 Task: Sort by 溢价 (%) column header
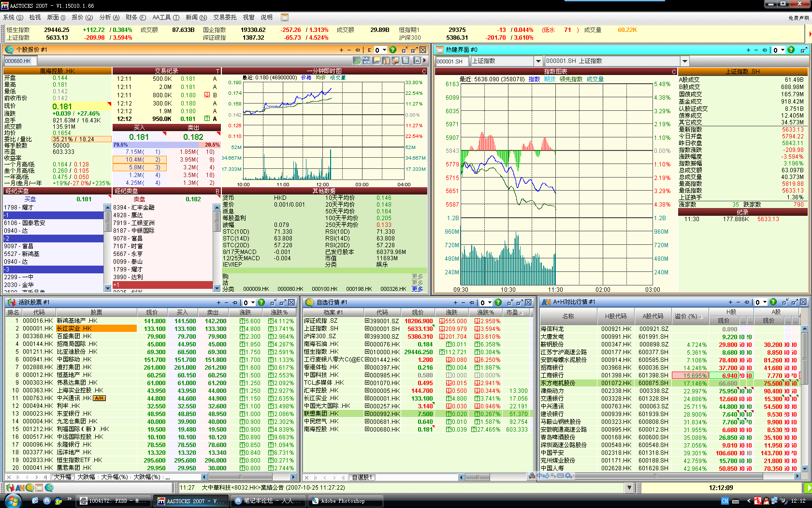point(689,316)
